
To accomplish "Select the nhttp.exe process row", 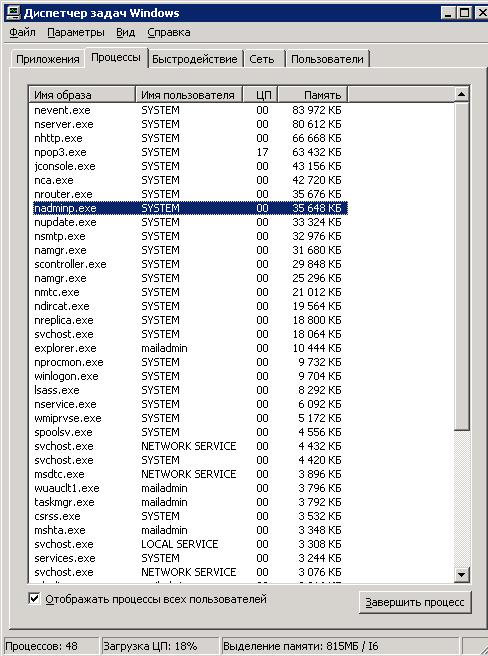I will 190,138.
